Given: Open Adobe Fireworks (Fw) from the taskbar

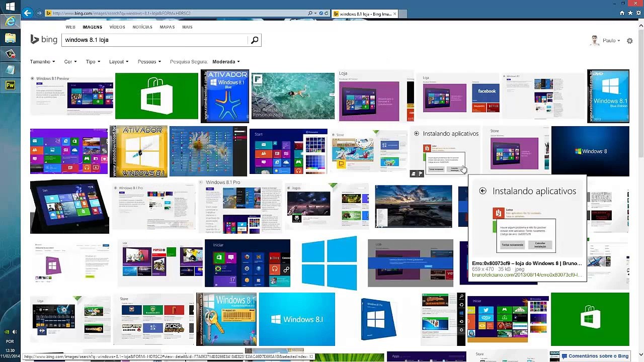Looking at the screenshot, I should point(10,85).
